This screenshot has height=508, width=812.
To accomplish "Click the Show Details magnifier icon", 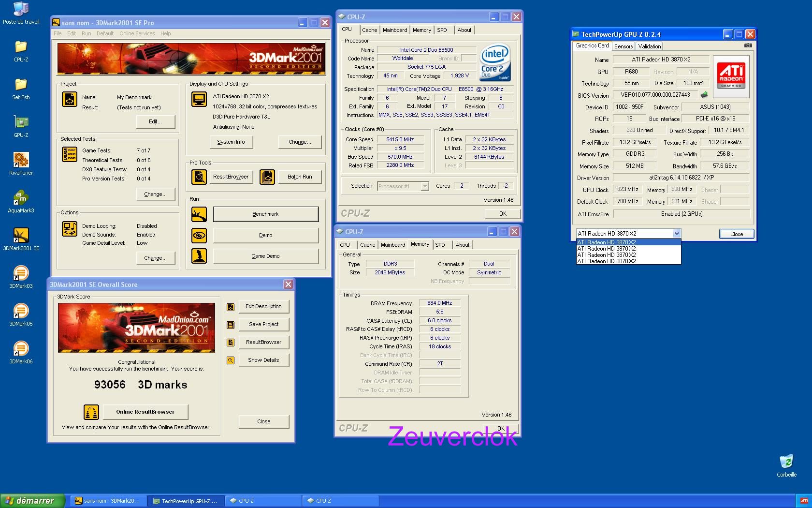I will pyautogui.click(x=231, y=360).
